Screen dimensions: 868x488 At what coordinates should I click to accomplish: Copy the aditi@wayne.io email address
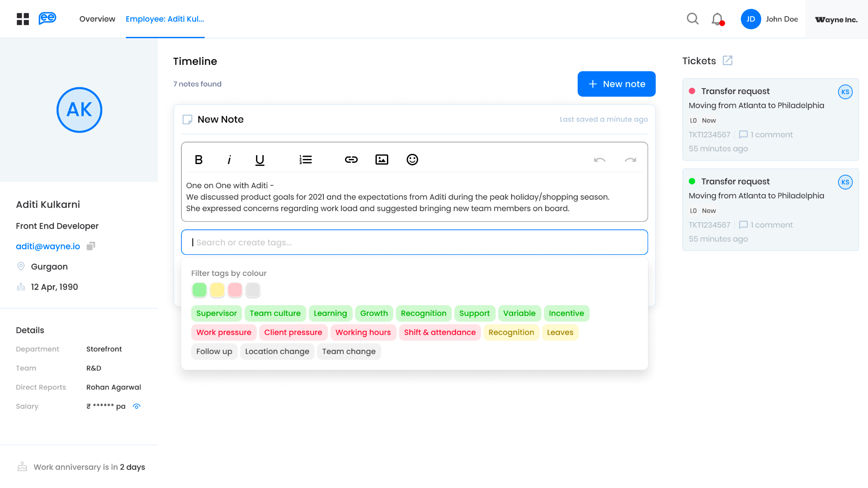(91, 246)
